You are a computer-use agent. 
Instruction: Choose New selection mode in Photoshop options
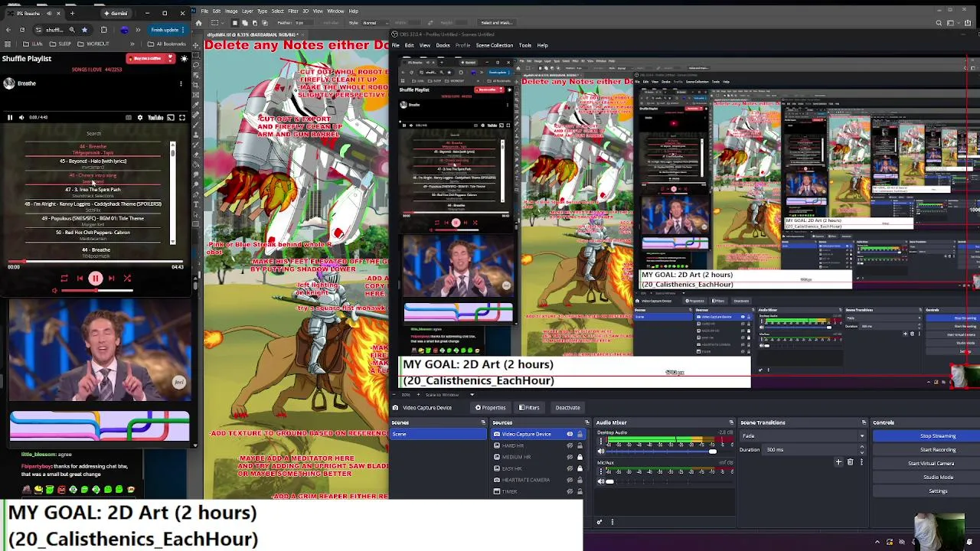coord(235,23)
